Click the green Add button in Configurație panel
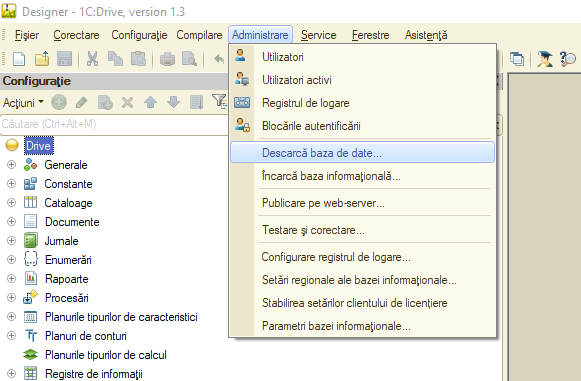The width and height of the screenshot is (581, 381). [x=59, y=102]
